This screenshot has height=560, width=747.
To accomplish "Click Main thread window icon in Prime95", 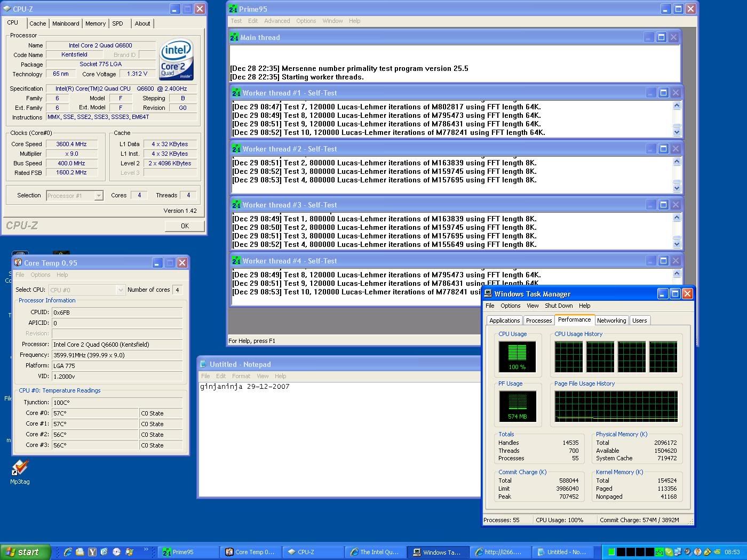I will (x=234, y=37).
